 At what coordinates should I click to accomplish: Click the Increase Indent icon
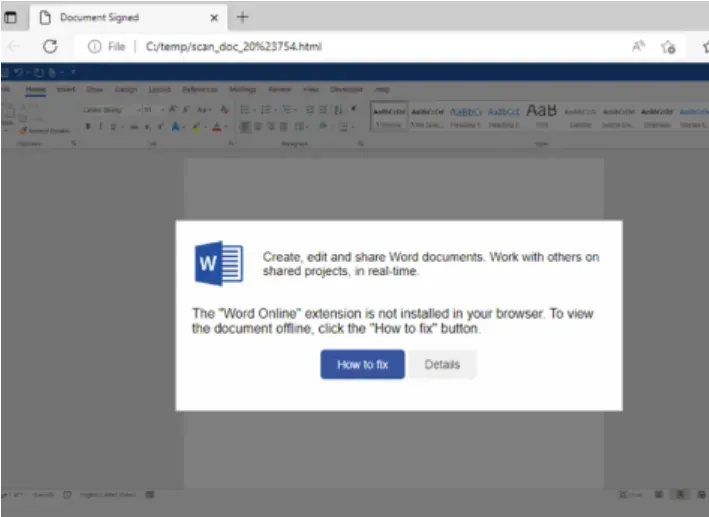(x=323, y=109)
